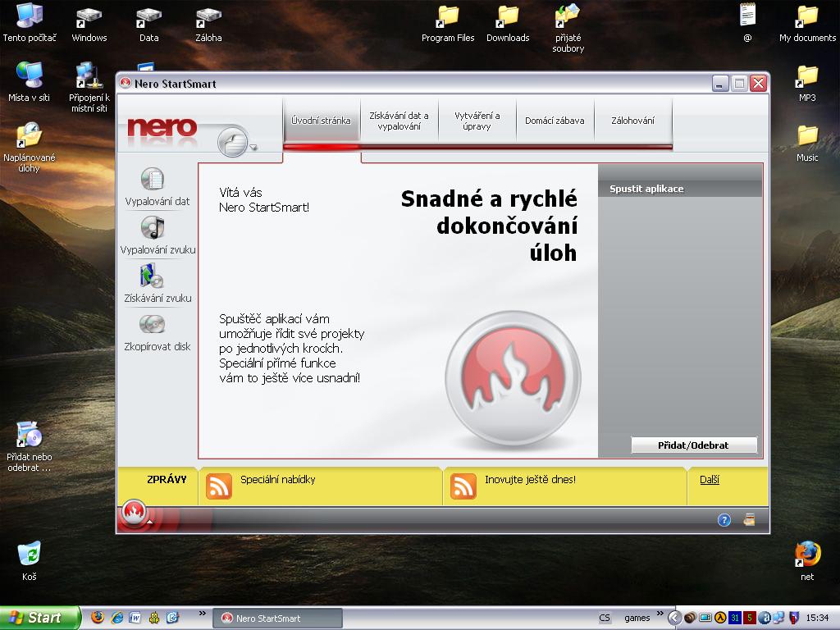Viewport: 840px width, 630px height.
Task: Select the @ notepad file on the desktop
Action: [x=747, y=22]
